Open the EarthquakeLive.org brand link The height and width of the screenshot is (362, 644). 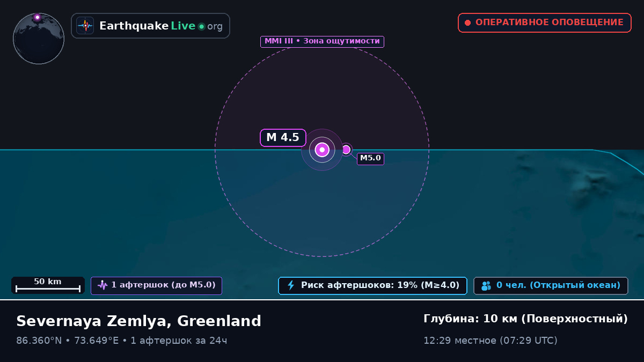point(150,26)
